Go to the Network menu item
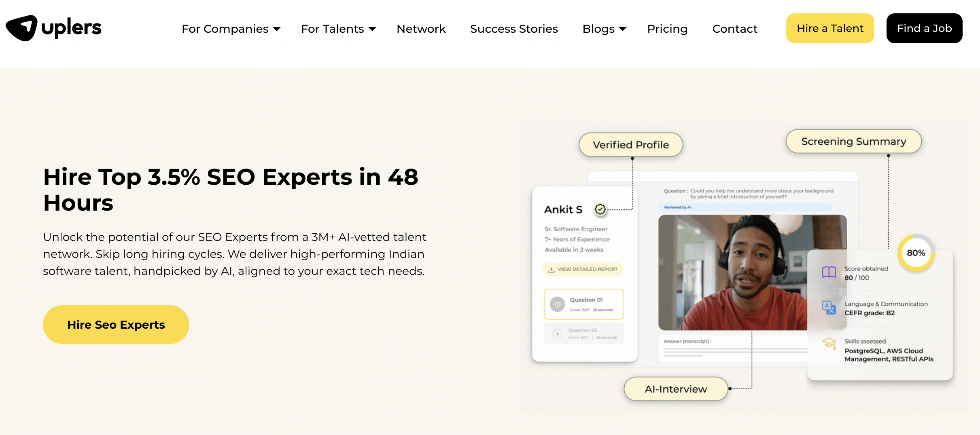This screenshot has width=980, height=435. [421, 29]
